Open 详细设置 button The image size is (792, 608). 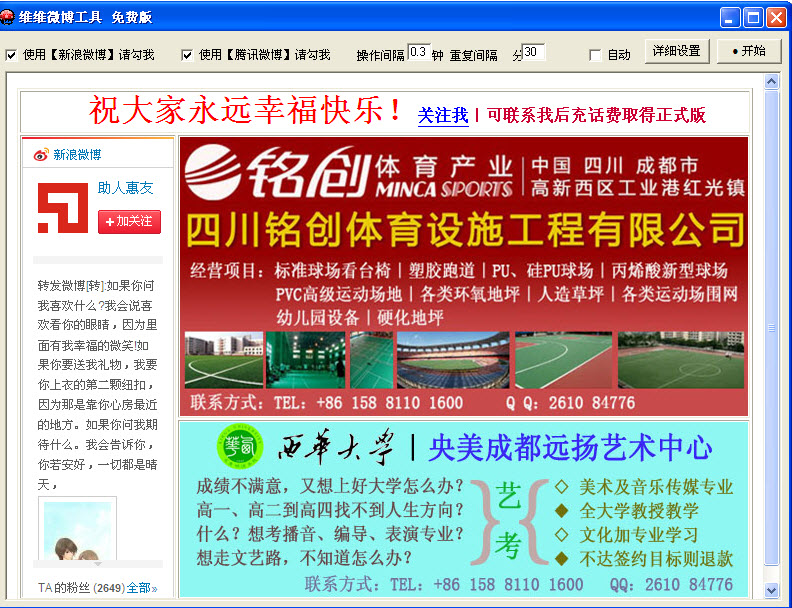[677, 51]
